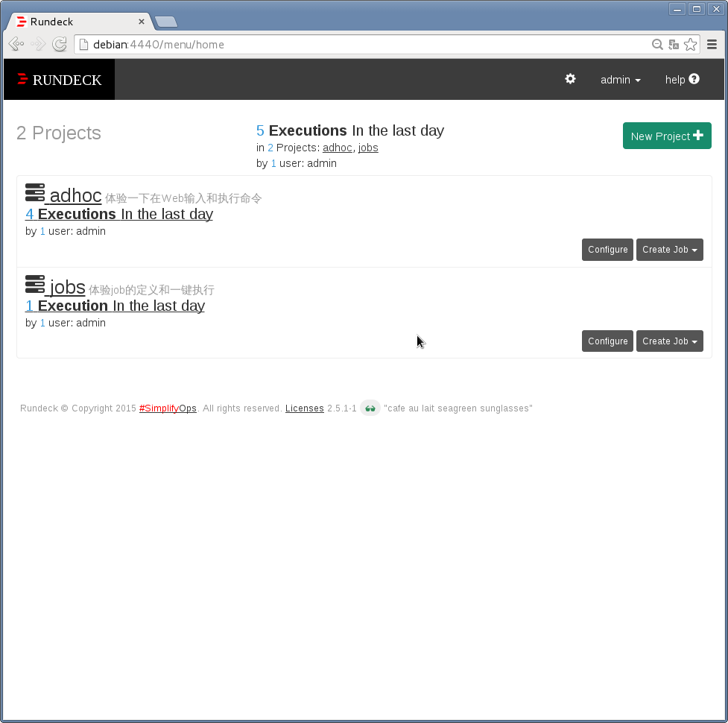This screenshot has width=728, height=723.
Task: Maximize the browser window
Action: tap(697, 9)
